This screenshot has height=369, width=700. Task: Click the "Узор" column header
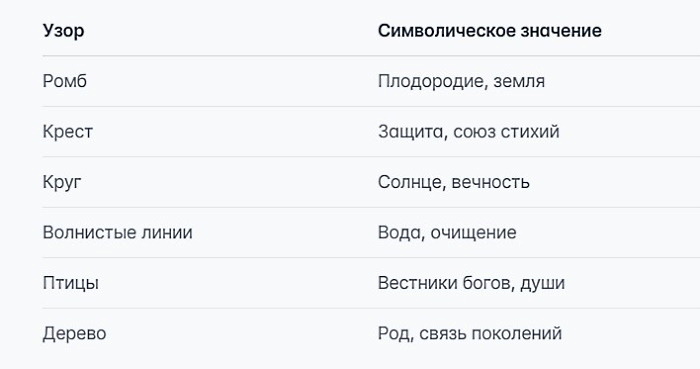click(63, 31)
